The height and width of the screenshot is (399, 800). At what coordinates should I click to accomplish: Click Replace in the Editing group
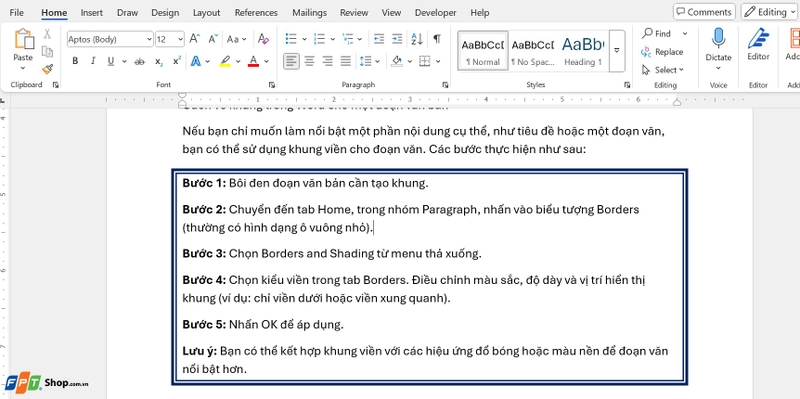click(662, 52)
